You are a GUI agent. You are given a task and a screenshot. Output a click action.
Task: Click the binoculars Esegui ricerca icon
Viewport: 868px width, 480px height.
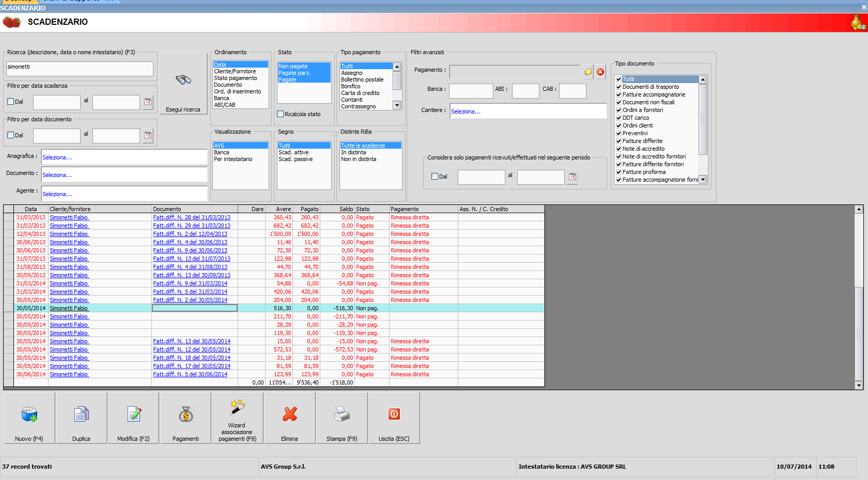[x=183, y=80]
